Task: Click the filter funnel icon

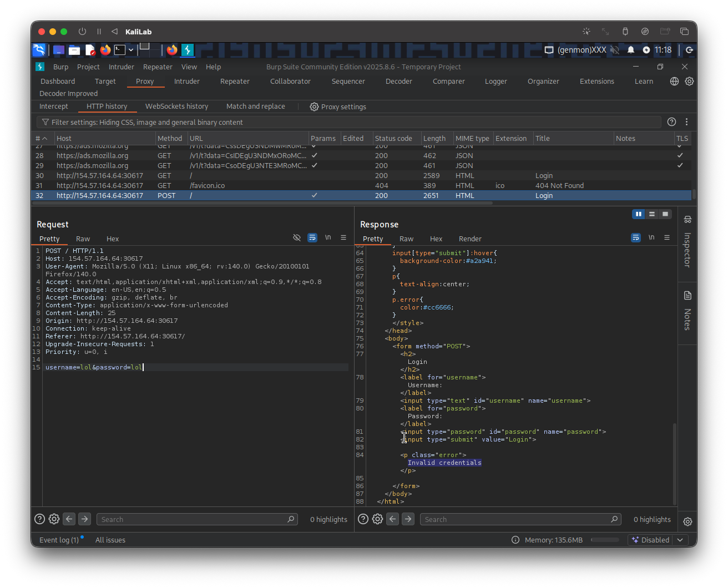Action: 45,122
